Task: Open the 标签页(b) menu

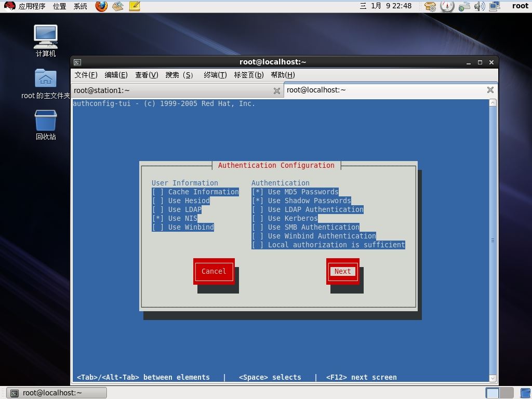Action: (x=249, y=75)
